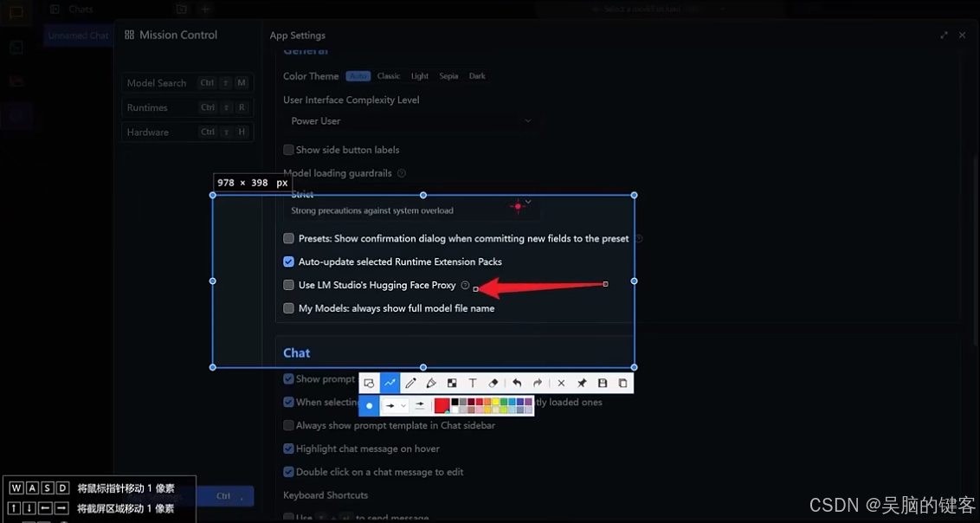Enable My Models always show full file name
Image resolution: width=980 pixels, height=523 pixels.
[288, 308]
